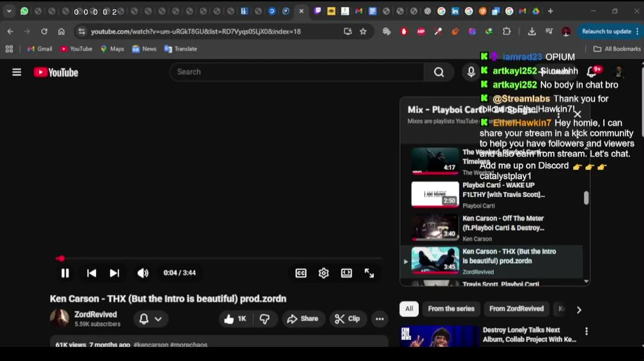Open Timeless thumbnail in the mix

[x=435, y=161]
